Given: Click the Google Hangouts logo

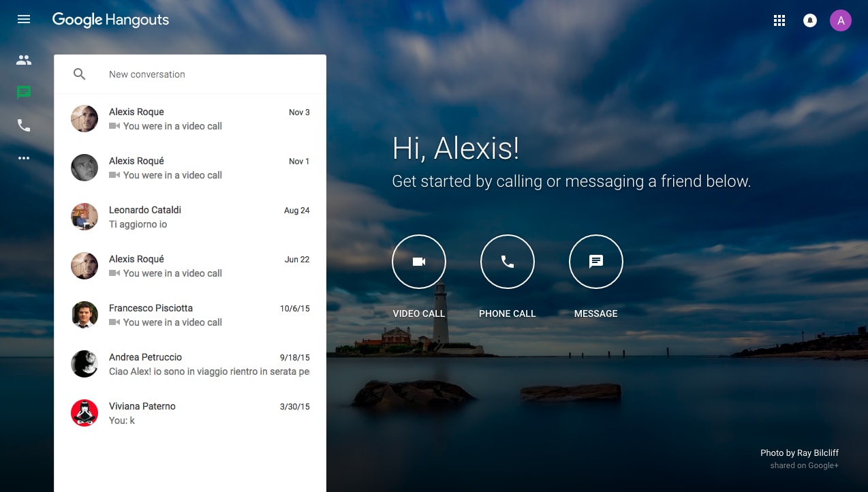Looking at the screenshot, I should click(x=111, y=20).
